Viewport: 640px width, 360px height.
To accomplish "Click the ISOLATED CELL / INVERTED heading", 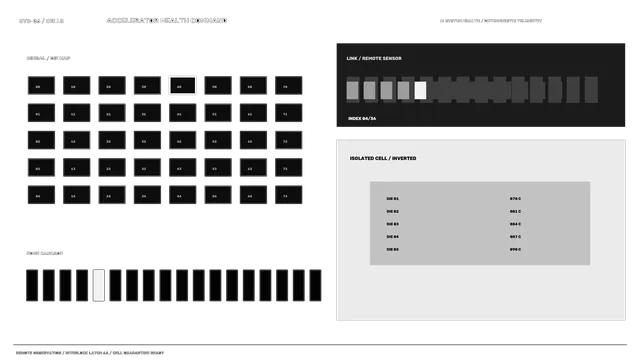I will point(383,158).
